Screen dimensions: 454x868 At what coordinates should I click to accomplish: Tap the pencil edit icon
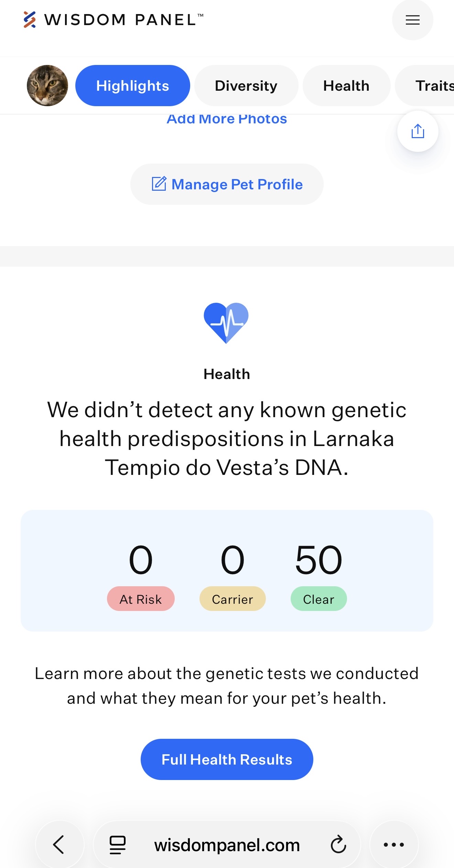(x=159, y=184)
